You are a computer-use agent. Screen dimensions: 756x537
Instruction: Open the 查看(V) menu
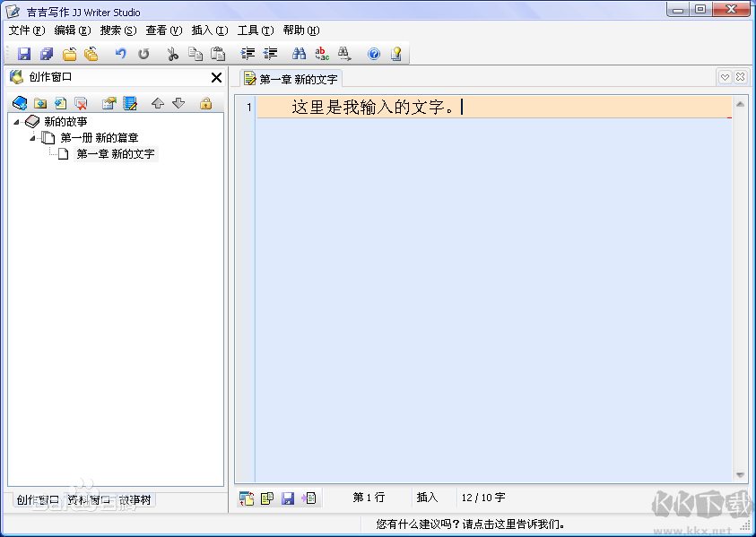point(164,30)
